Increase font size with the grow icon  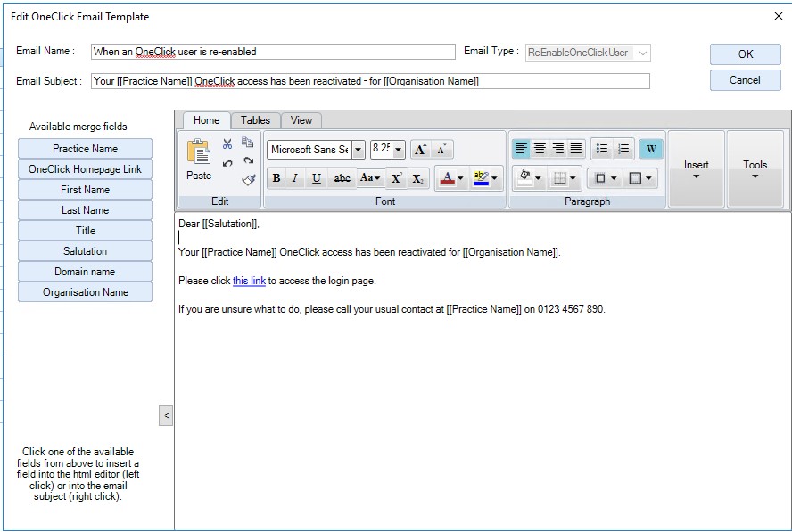(421, 150)
